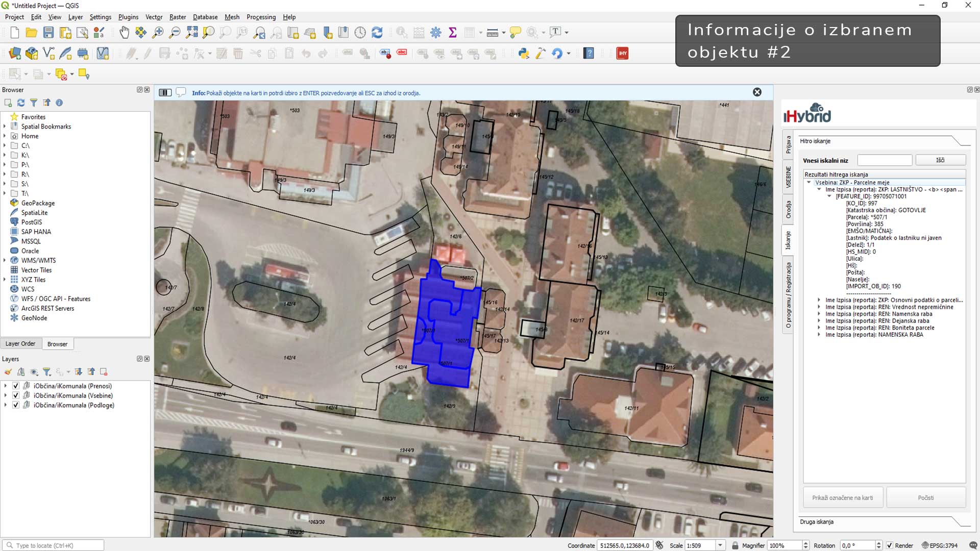Toggle the Render checkbox in status bar
Viewport: 980px width, 551px height.
point(890,545)
